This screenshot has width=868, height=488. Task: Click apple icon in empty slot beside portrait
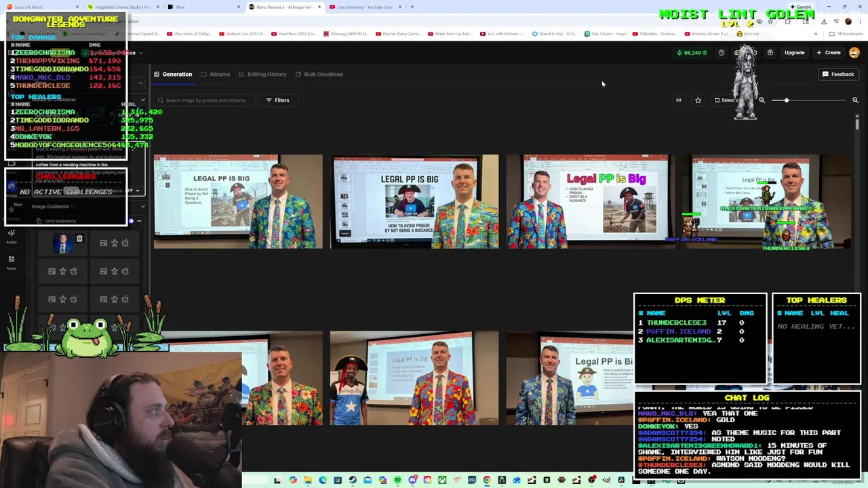coord(125,243)
